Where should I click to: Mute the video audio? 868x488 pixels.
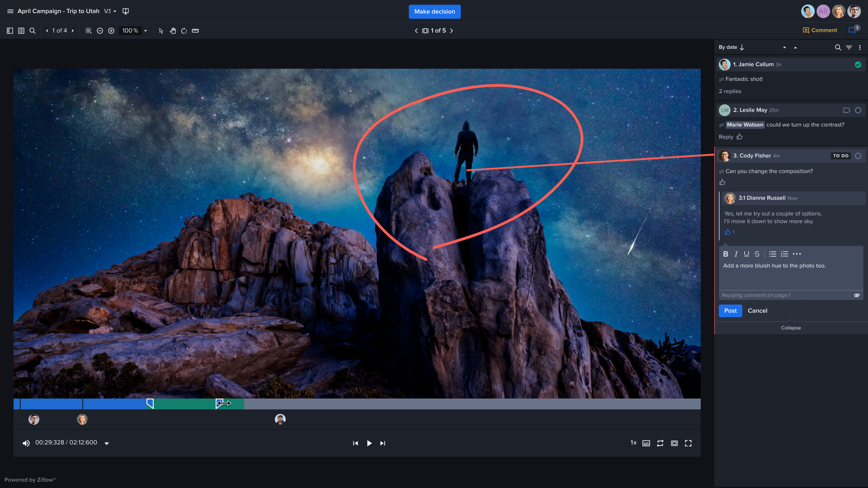(x=26, y=443)
